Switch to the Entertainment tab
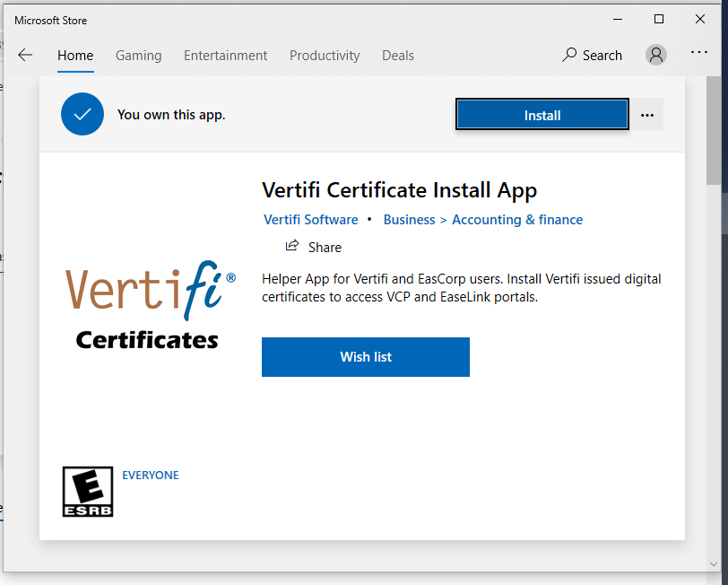 pos(225,55)
